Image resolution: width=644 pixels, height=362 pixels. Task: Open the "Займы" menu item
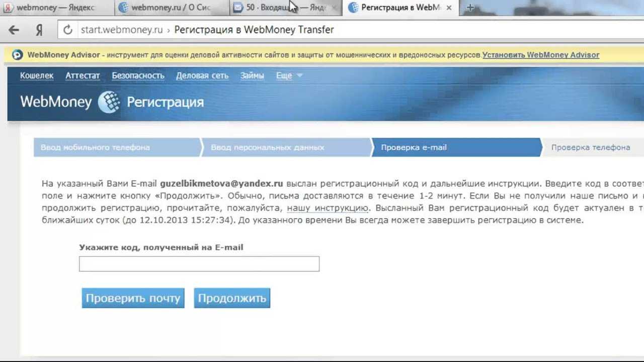(252, 75)
